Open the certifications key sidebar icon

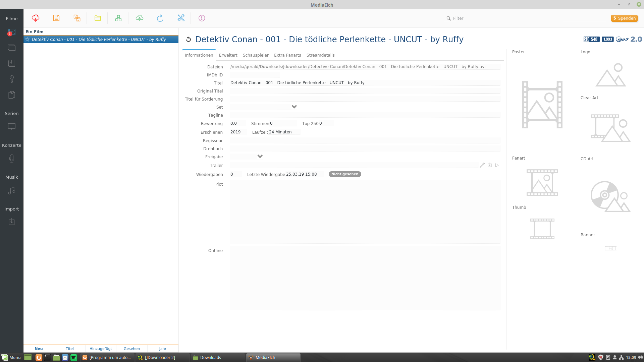[12, 79]
